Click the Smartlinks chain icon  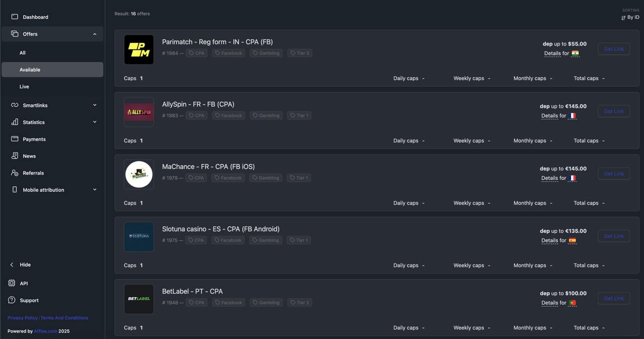tap(15, 105)
